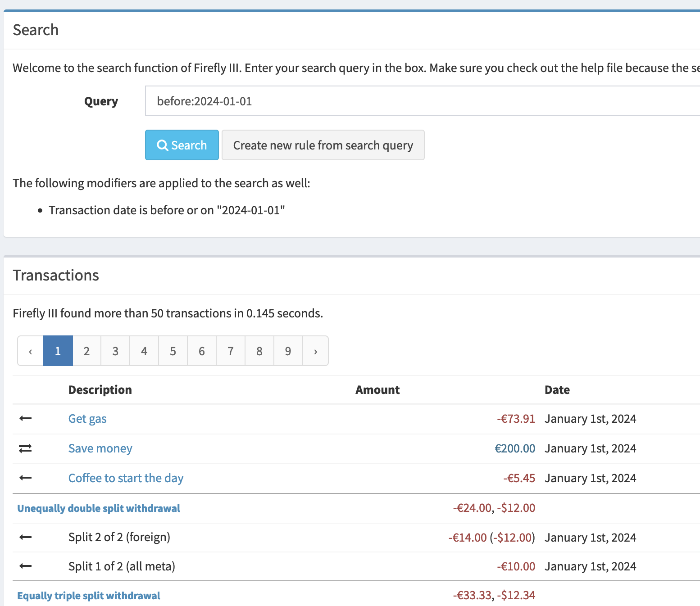
Task: Click the withdrawal arrow icon beside Get gas
Action: point(25,418)
